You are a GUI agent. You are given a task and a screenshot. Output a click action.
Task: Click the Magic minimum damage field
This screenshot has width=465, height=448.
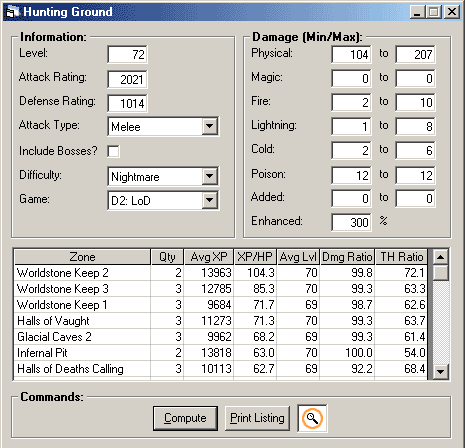pos(351,78)
